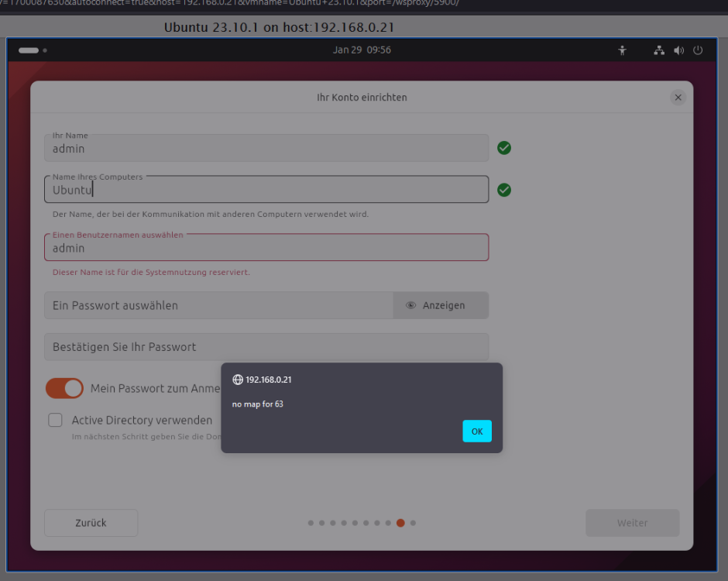The image size is (728, 581).
Task: Click the 'no map for 63' message text
Action: point(258,404)
